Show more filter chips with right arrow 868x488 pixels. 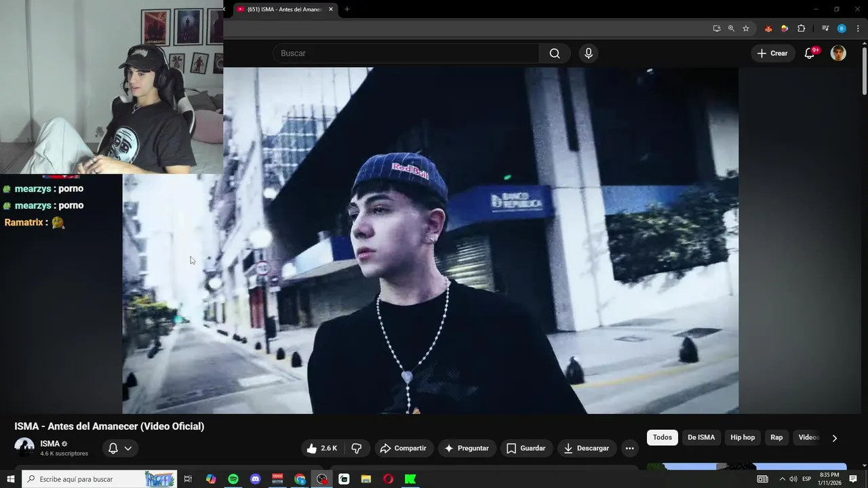tap(835, 438)
